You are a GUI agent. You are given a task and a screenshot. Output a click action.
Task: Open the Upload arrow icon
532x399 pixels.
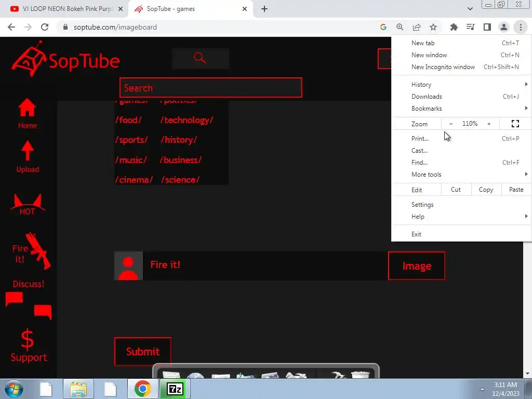28,157
